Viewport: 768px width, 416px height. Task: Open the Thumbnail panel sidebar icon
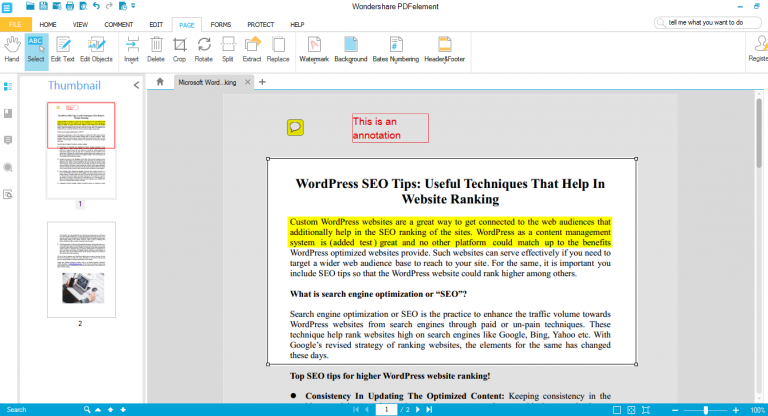click(x=8, y=87)
